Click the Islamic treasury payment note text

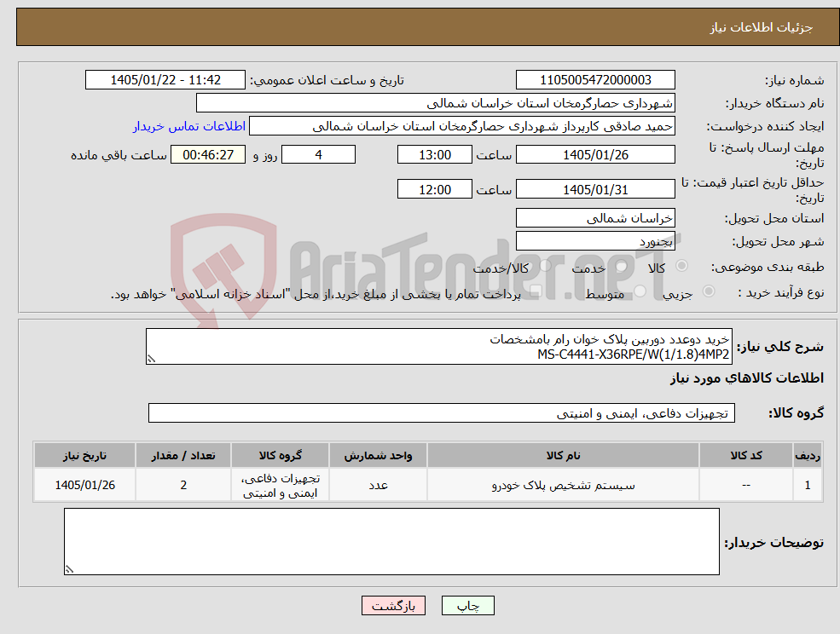click(316, 294)
